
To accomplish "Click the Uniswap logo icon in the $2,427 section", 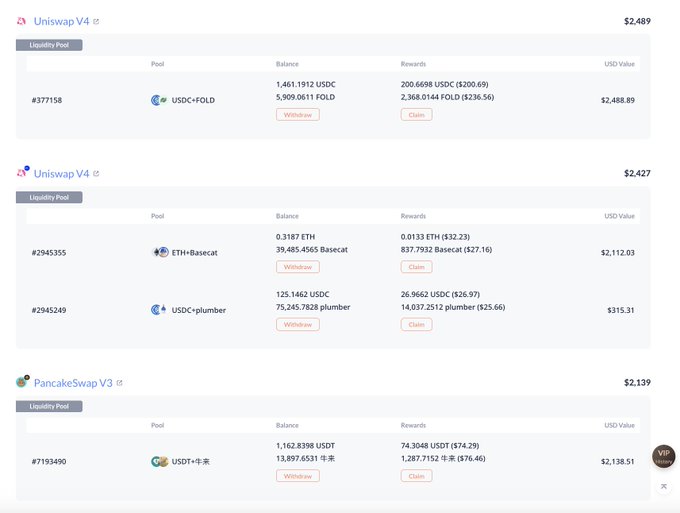I will click(x=23, y=172).
